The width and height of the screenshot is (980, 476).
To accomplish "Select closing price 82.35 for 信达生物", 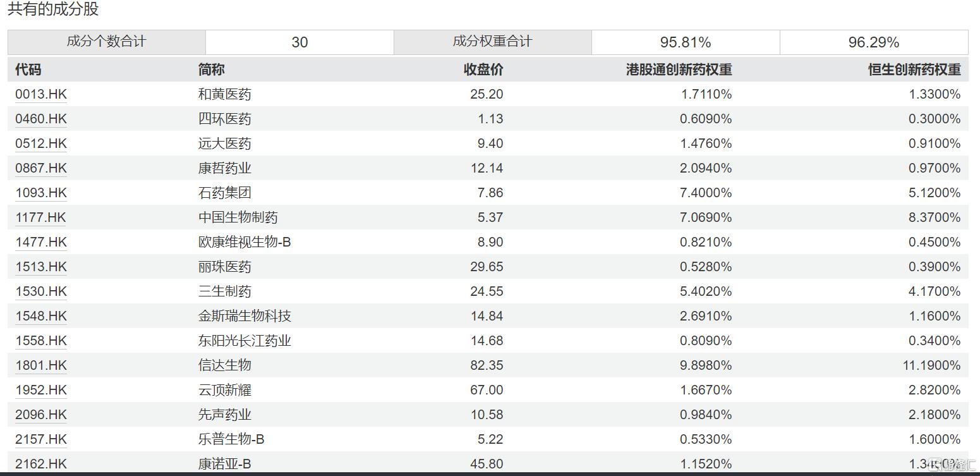I will point(487,365).
